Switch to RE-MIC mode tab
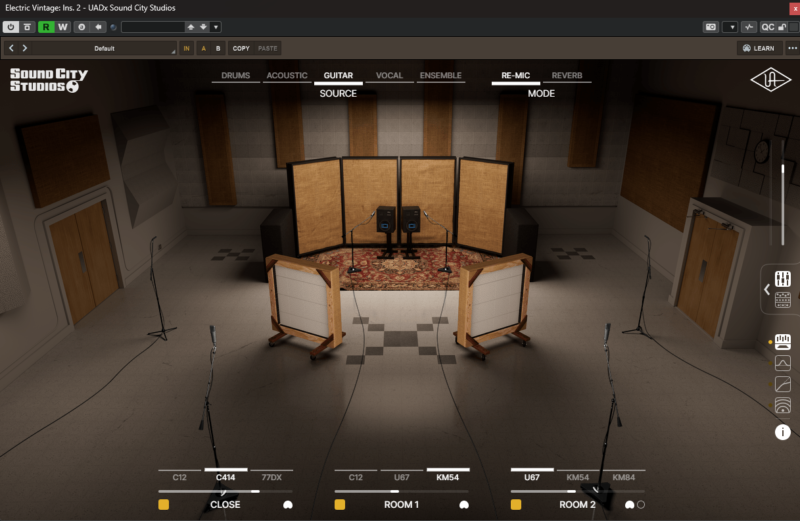 515,76
